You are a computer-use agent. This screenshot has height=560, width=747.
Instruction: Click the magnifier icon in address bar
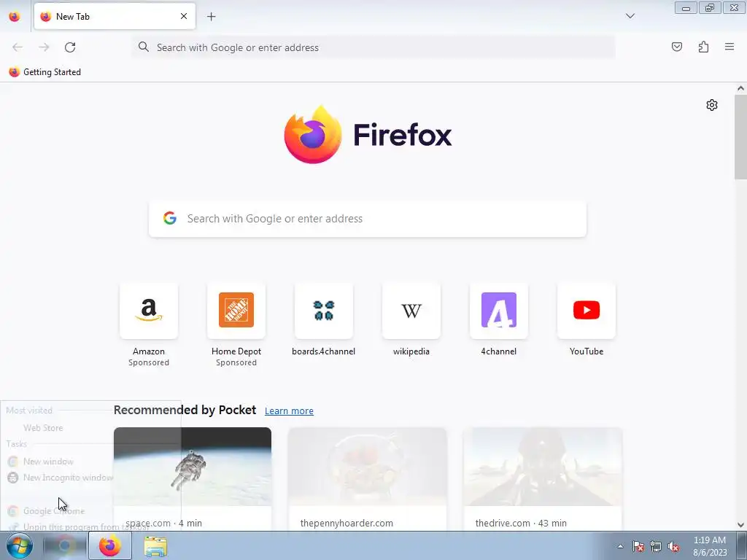pos(144,47)
